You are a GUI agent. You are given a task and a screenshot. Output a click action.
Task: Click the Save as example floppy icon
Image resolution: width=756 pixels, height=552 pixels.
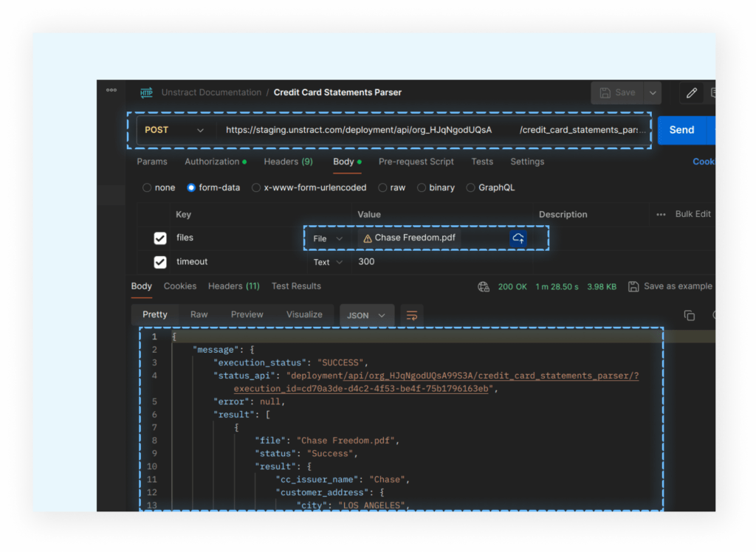[633, 286]
